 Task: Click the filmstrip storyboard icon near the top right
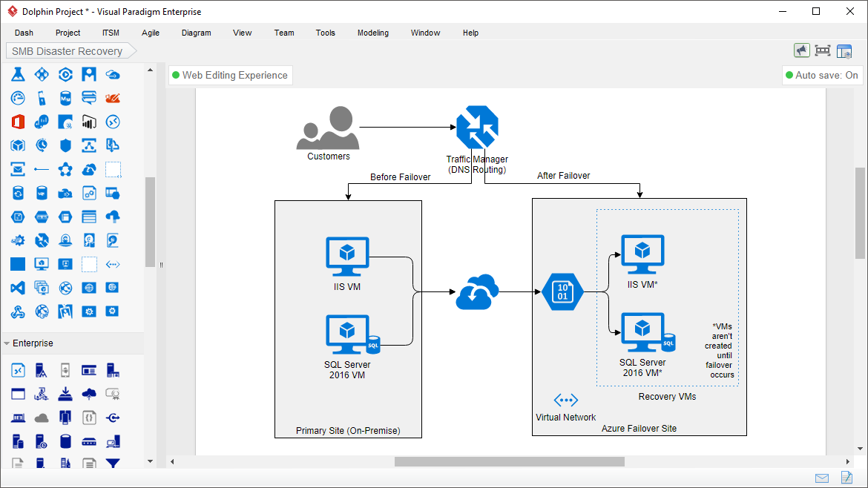(x=823, y=50)
